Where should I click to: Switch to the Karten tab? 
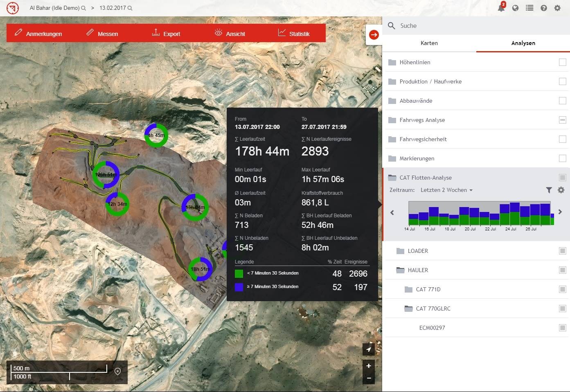429,43
